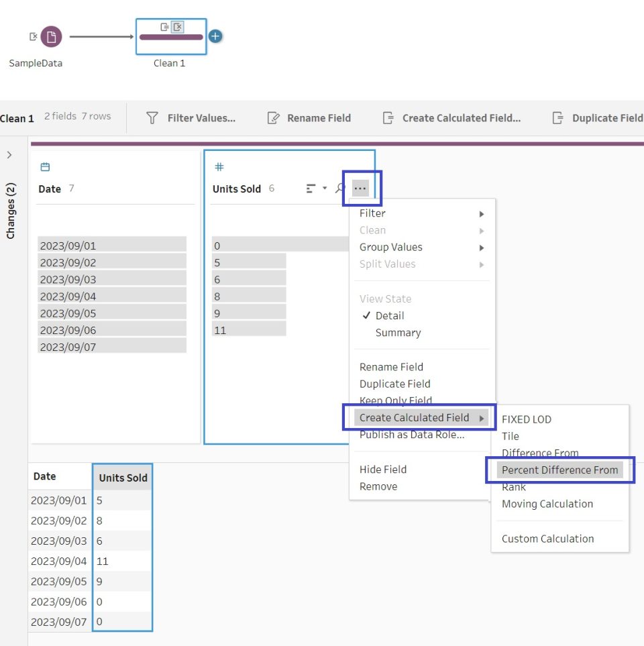Click the search icon in Units Sold header
644x646 pixels.
[x=339, y=189]
